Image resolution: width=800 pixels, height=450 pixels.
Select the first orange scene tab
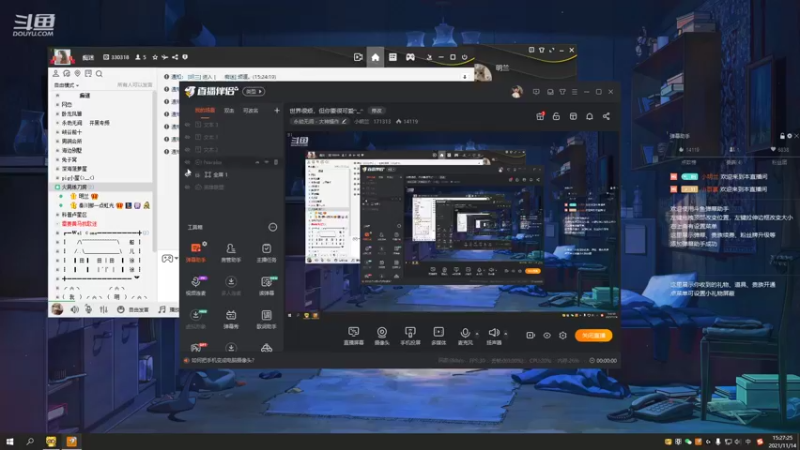click(205, 111)
